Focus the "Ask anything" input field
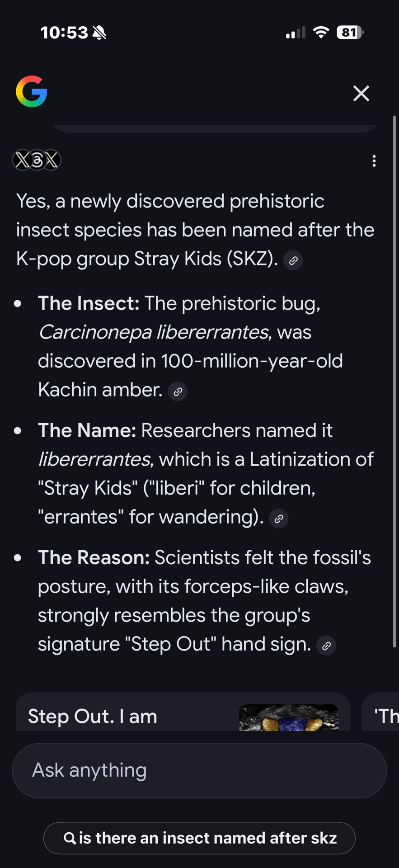 click(199, 770)
